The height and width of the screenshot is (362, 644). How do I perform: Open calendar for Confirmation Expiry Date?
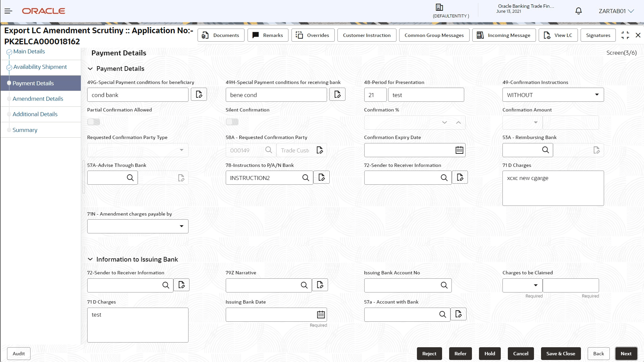(x=459, y=150)
